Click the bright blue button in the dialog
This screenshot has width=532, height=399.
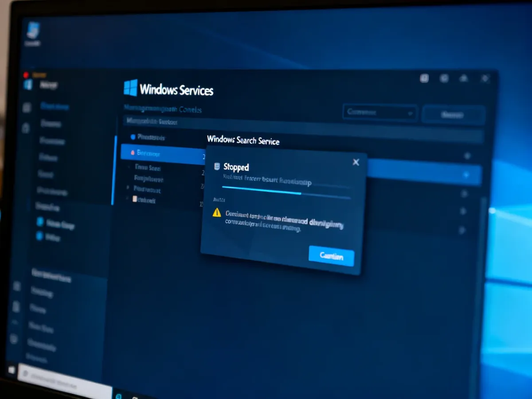332,256
